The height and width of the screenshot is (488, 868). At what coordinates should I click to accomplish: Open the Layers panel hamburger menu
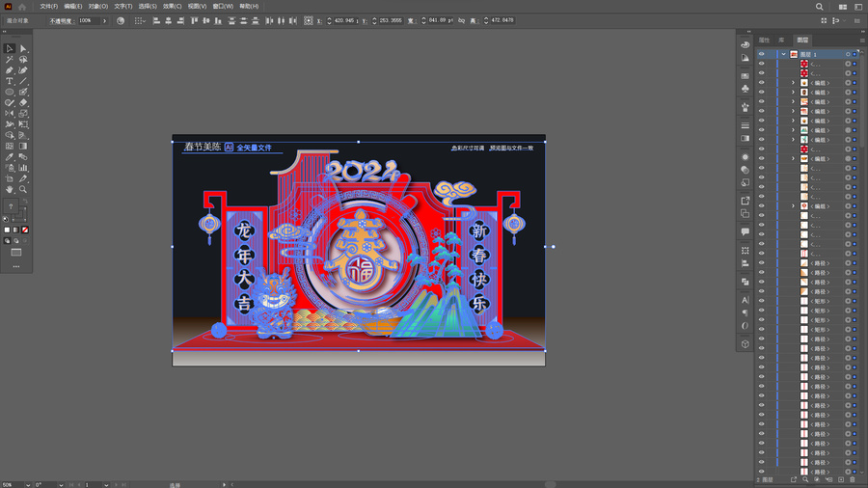[862, 40]
